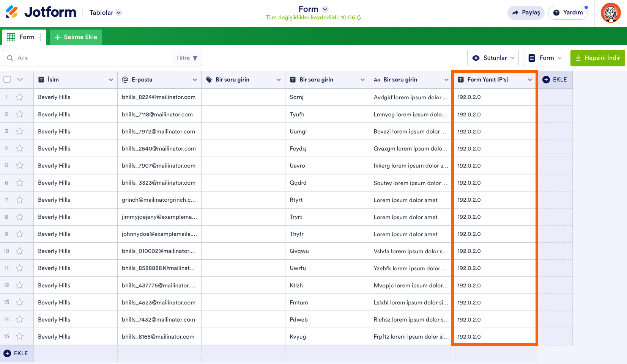Select the cell Avdgkf lorem ipsum dolor
627x364 pixels.
tap(410, 97)
